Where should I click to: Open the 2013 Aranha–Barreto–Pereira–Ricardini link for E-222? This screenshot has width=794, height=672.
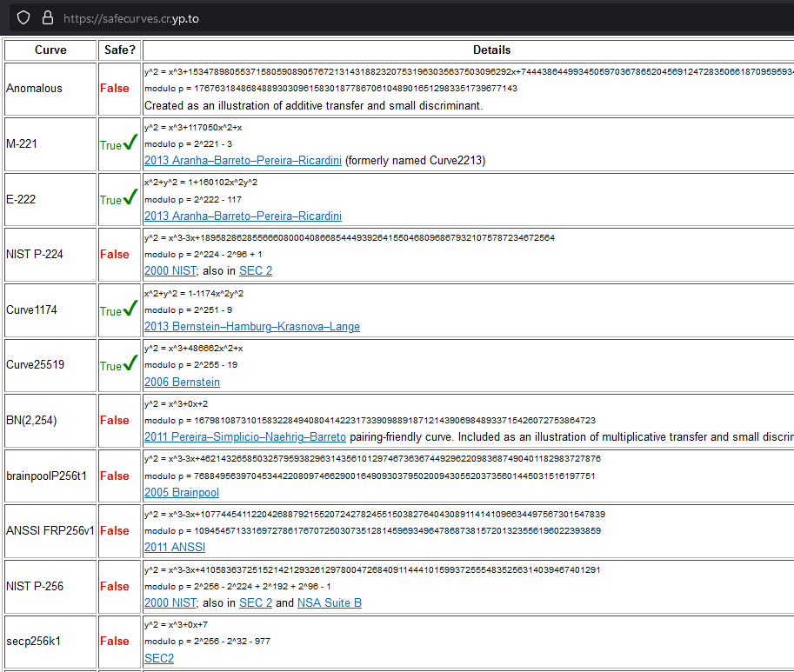click(x=243, y=216)
